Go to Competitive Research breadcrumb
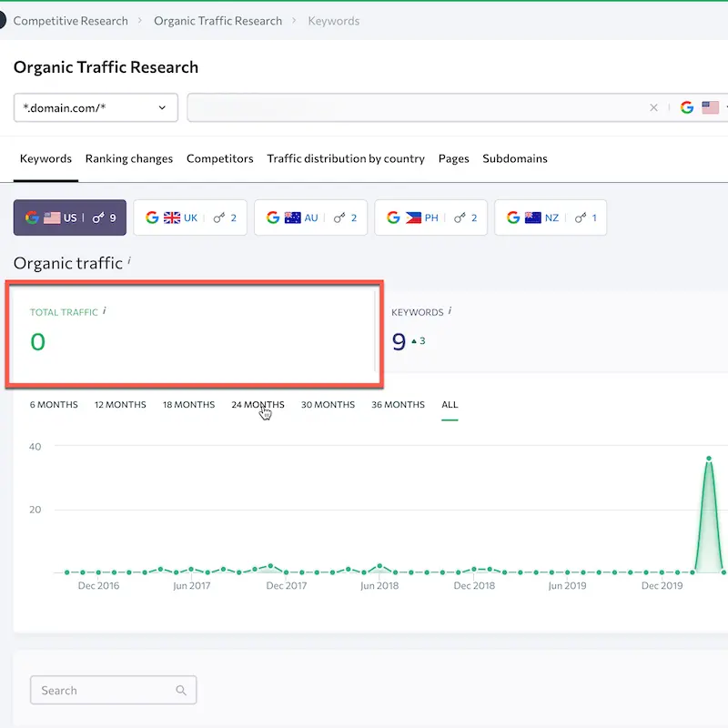The height and width of the screenshot is (728, 728). [71, 21]
